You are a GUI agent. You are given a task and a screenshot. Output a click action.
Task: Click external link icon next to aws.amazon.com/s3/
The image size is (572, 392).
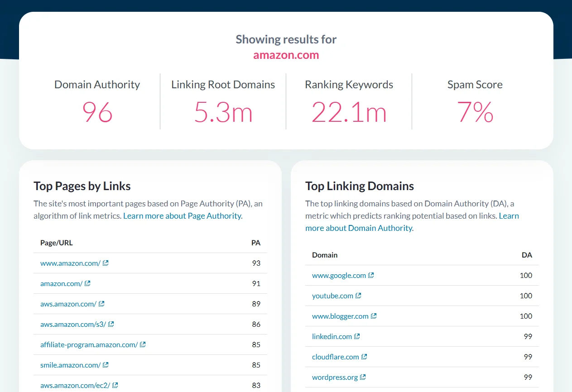pos(111,324)
